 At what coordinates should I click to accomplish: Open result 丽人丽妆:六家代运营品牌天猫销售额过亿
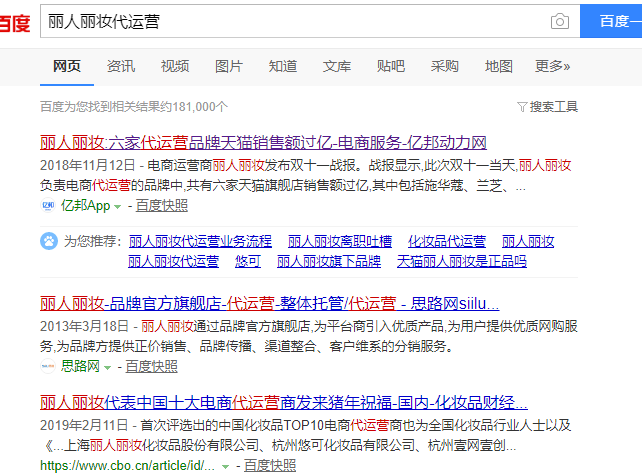click(263, 142)
